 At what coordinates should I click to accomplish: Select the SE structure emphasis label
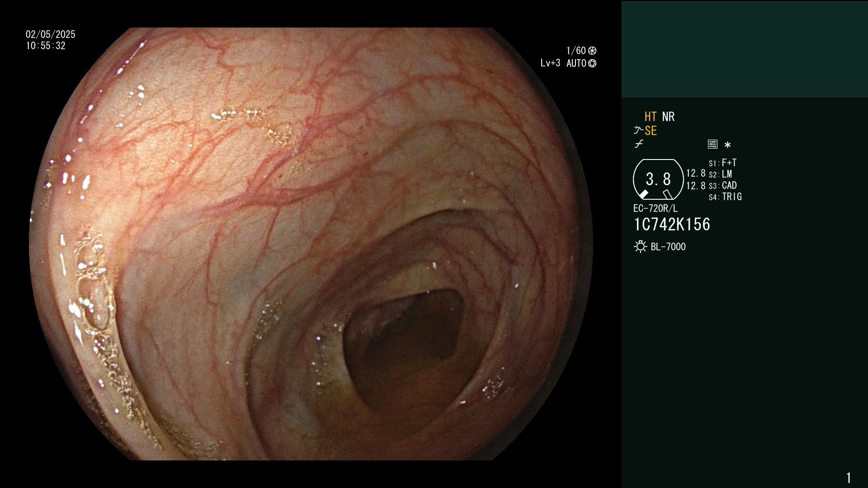651,131
